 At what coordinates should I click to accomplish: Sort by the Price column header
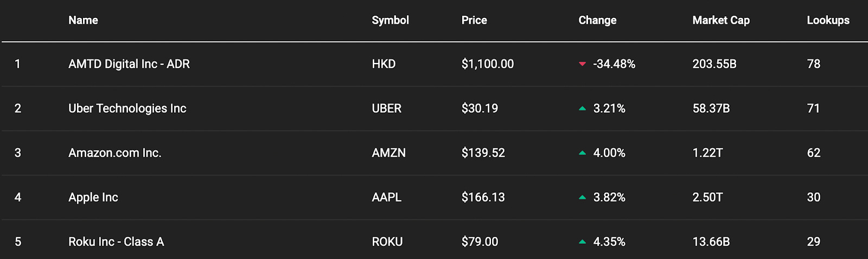[474, 20]
